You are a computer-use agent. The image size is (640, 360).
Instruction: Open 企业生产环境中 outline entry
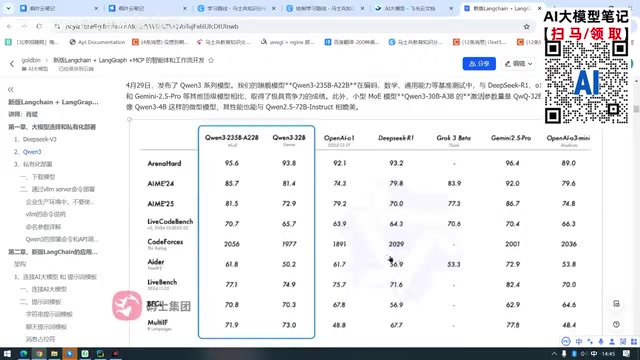[x=60, y=202]
